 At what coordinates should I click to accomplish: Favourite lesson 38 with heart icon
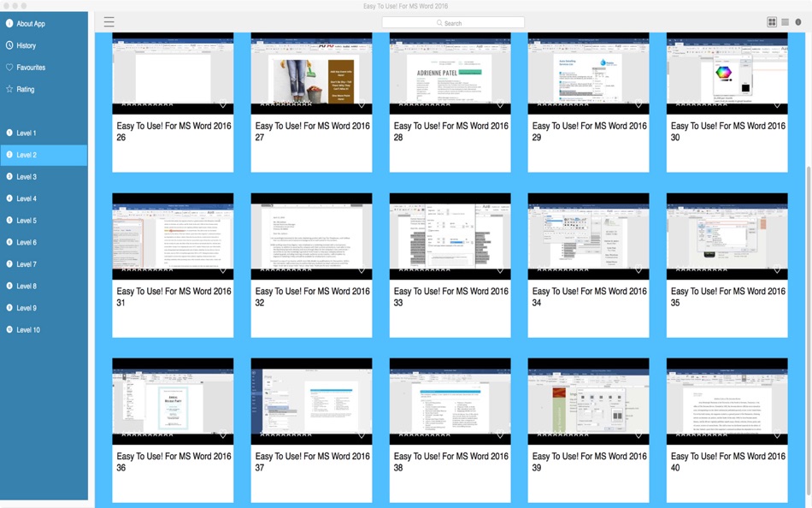coord(500,434)
